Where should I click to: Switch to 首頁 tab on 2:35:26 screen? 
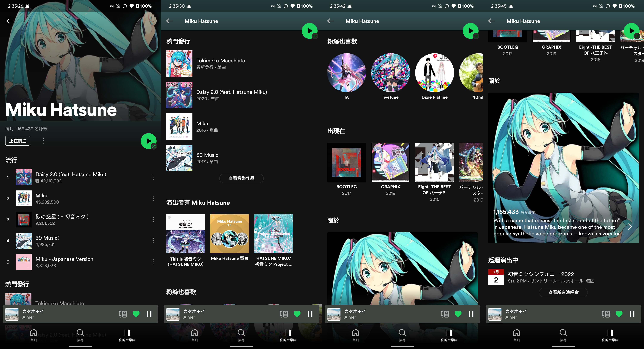click(x=34, y=335)
